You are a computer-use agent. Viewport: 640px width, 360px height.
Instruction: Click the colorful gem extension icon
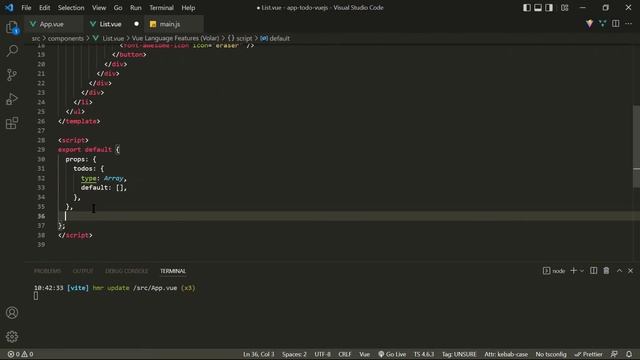click(589, 24)
